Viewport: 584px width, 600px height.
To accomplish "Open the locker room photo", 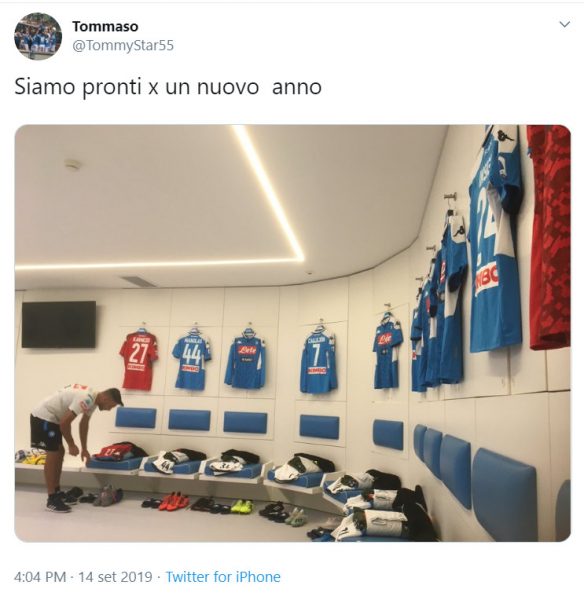I will click(292, 333).
